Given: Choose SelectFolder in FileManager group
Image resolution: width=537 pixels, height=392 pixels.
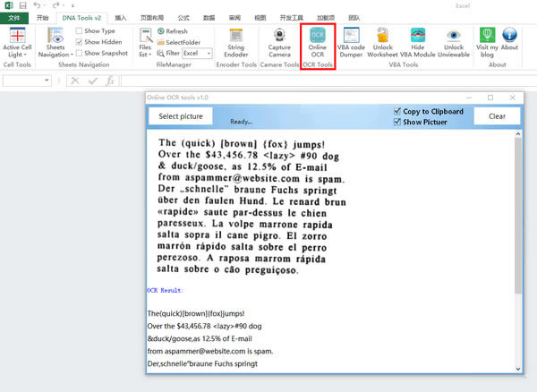Looking at the screenshot, I should coord(178,42).
